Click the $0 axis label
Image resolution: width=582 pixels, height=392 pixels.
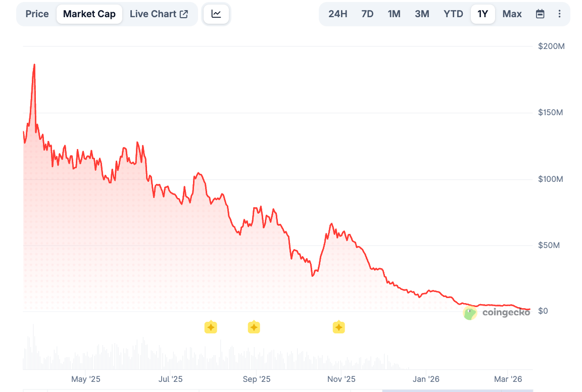[x=543, y=311]
